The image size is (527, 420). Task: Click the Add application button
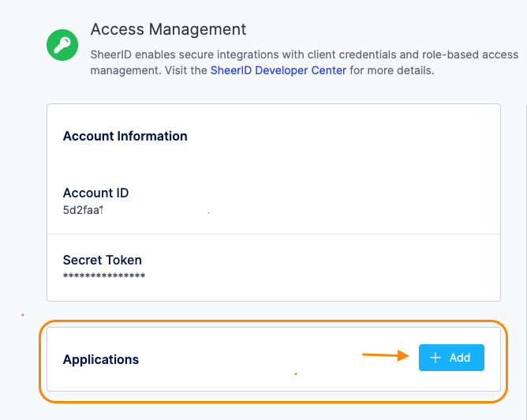[451, 358]
